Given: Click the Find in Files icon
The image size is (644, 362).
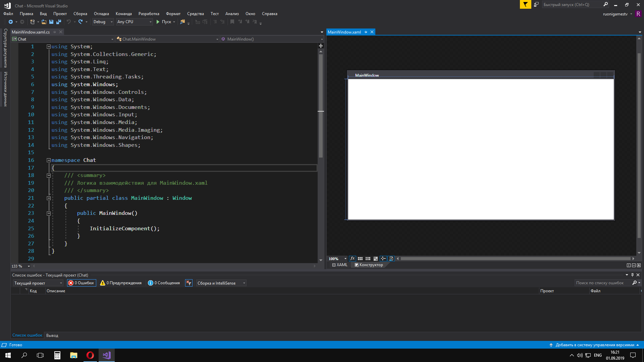Looking at the screenshot, I should pyautogui.click(x=182, y=22).
